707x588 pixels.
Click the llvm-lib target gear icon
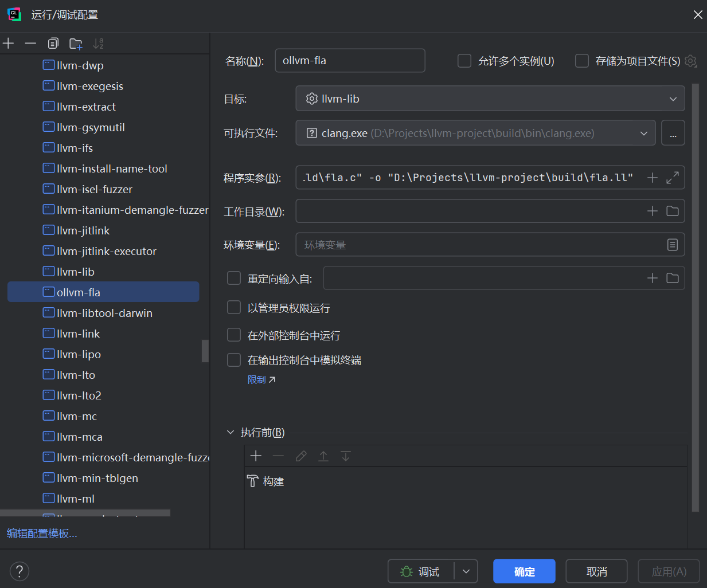312,99
